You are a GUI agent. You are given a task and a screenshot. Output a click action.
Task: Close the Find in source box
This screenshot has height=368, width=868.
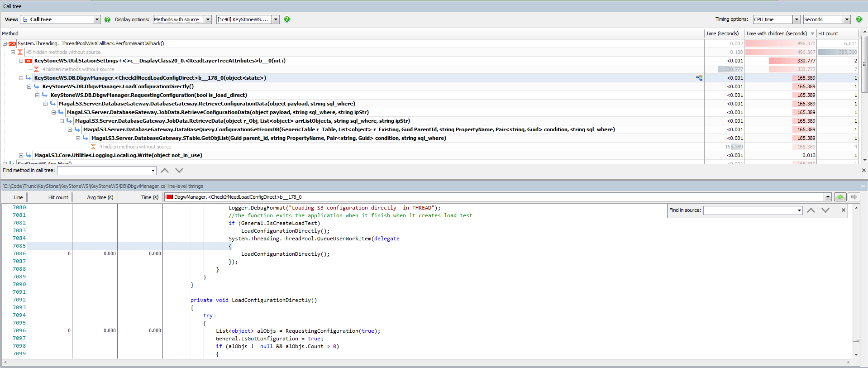[x=844, y=210]
